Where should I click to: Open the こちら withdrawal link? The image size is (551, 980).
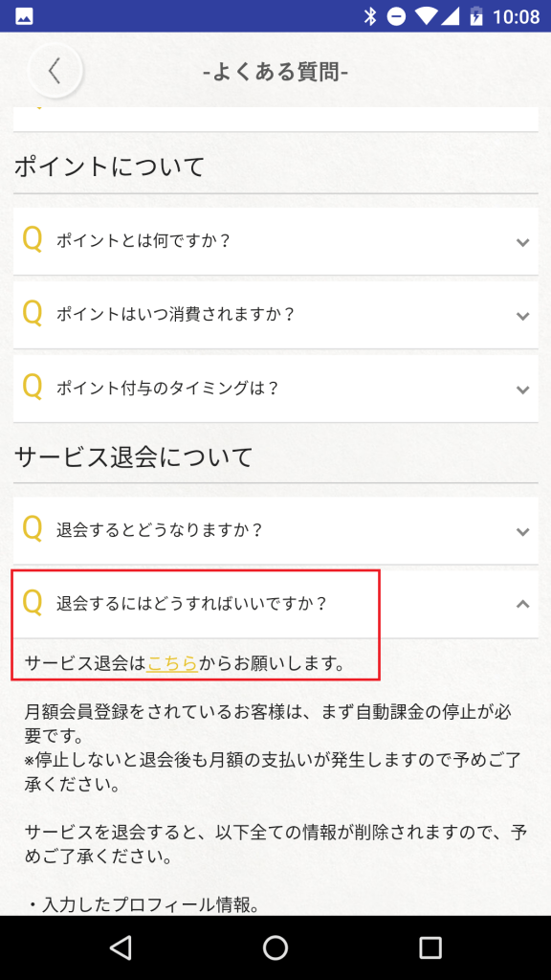(x=172, y=662)
